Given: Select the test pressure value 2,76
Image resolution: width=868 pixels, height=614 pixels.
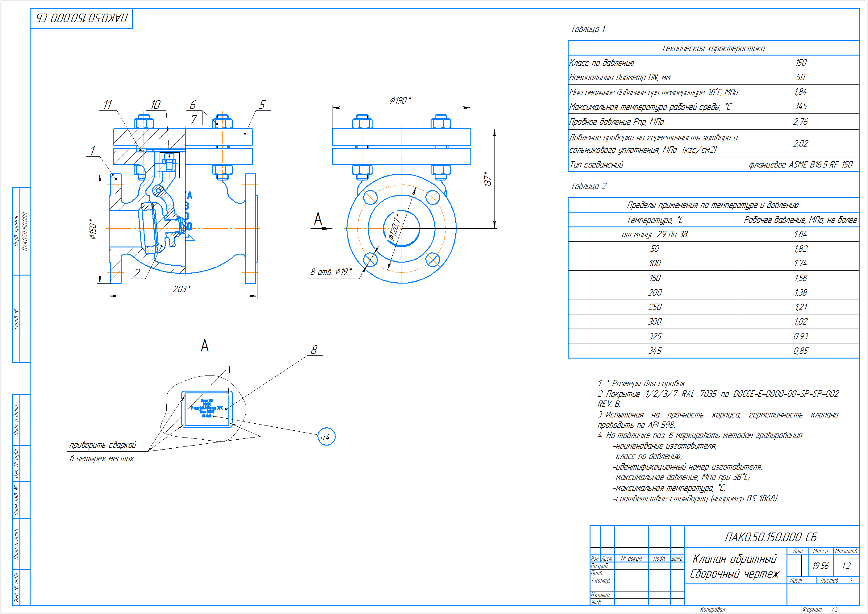Looking at the screenshot, I should coord(800,122).
